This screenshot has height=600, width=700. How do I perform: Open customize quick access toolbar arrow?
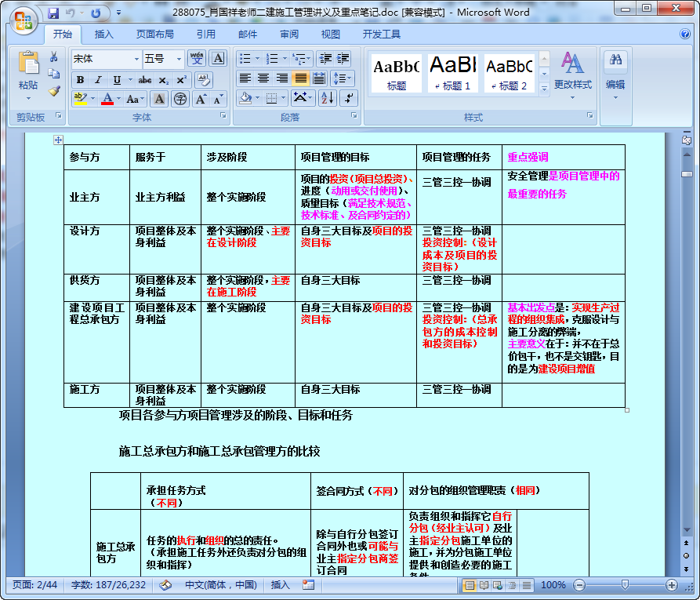(x=118, y=13)
